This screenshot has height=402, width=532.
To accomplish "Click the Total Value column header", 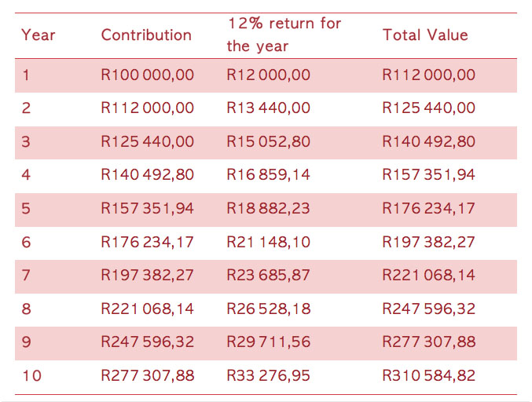I will [425, 35].
